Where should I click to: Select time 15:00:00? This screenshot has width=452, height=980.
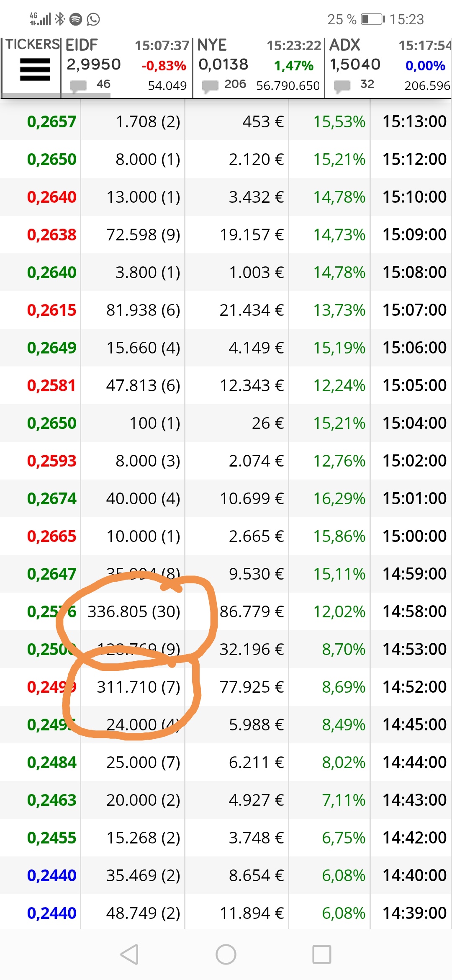(414, 536)
